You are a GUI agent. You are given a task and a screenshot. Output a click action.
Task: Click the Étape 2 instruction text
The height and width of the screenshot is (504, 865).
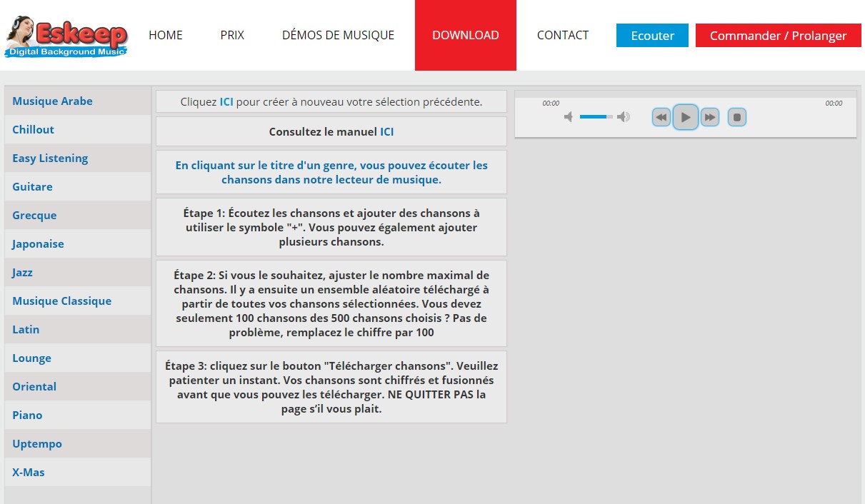331,303
